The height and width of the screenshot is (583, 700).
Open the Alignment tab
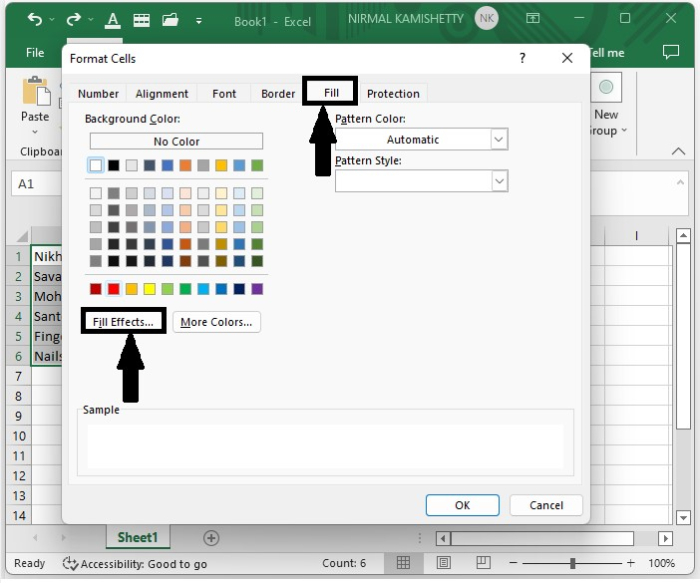[162, 94]
